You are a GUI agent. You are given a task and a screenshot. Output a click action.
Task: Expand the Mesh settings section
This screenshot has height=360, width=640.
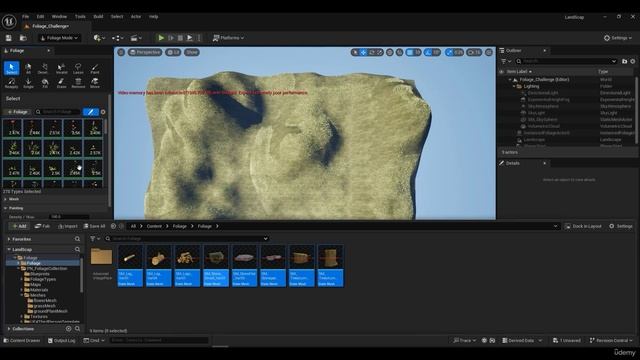[6, 199]
